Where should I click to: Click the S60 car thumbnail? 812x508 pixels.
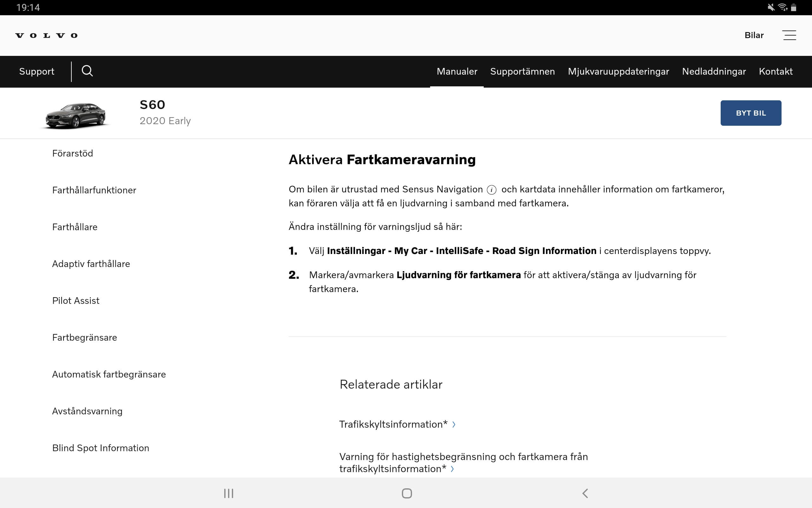pos(76,115)
